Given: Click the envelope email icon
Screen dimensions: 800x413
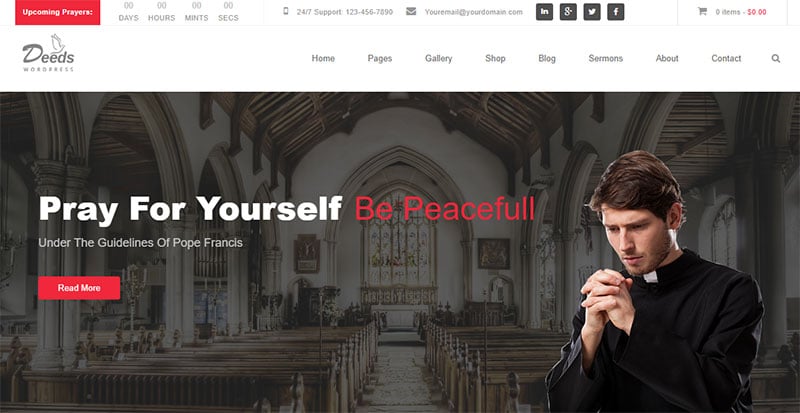Looking at the screenshot, I should point(411,11).
